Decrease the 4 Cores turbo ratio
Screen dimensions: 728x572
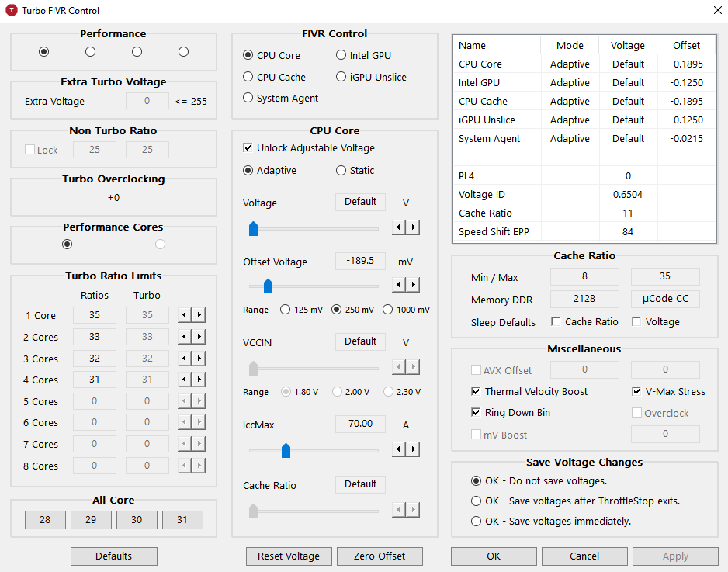tap(184, 380)
